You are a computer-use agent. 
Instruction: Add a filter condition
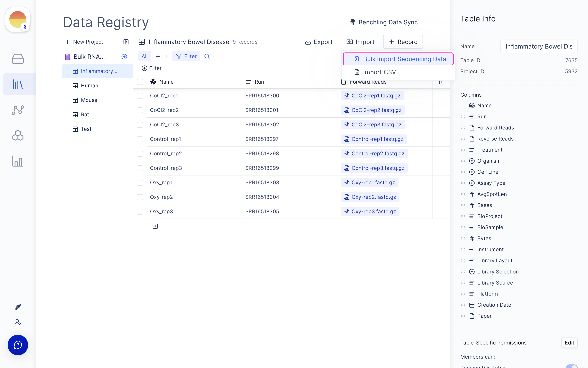point(152,68)
